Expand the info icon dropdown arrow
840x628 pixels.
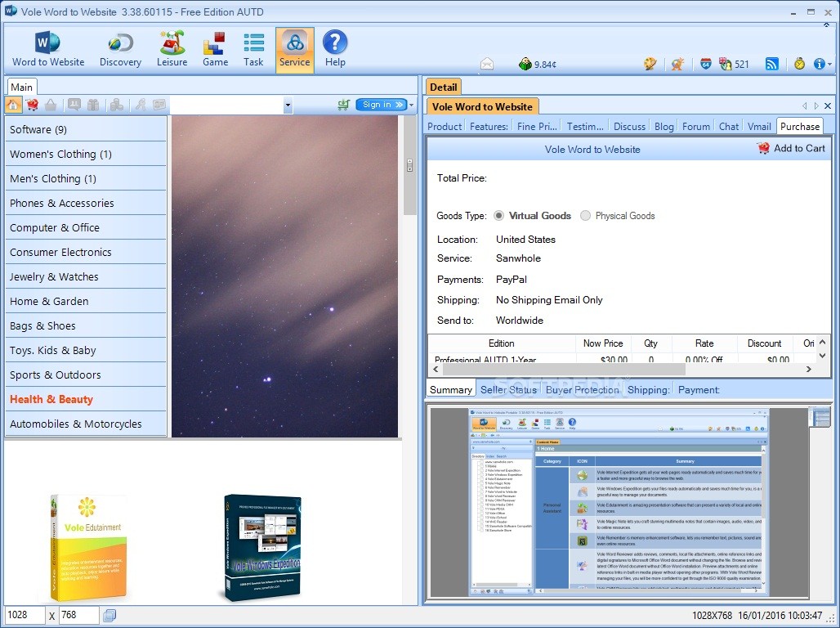click(x=830, y=65)
